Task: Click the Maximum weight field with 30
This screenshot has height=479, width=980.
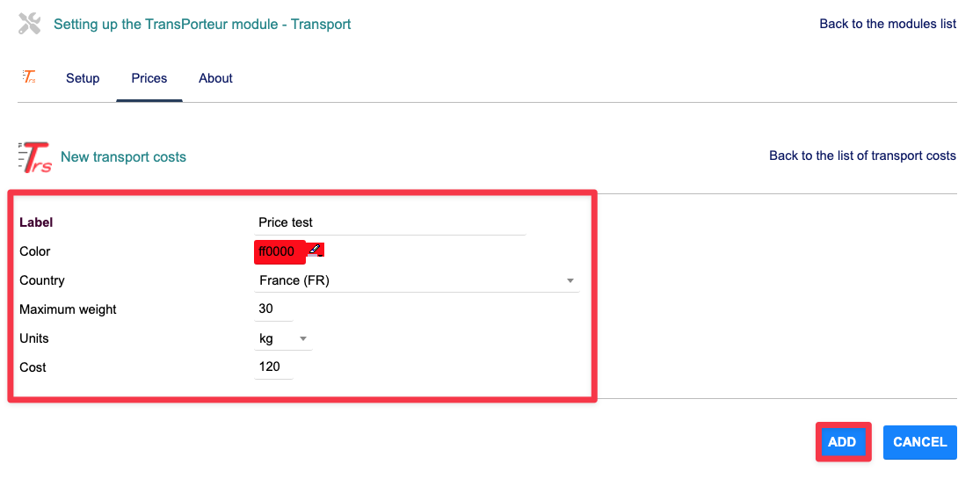Action: (272, 309)
